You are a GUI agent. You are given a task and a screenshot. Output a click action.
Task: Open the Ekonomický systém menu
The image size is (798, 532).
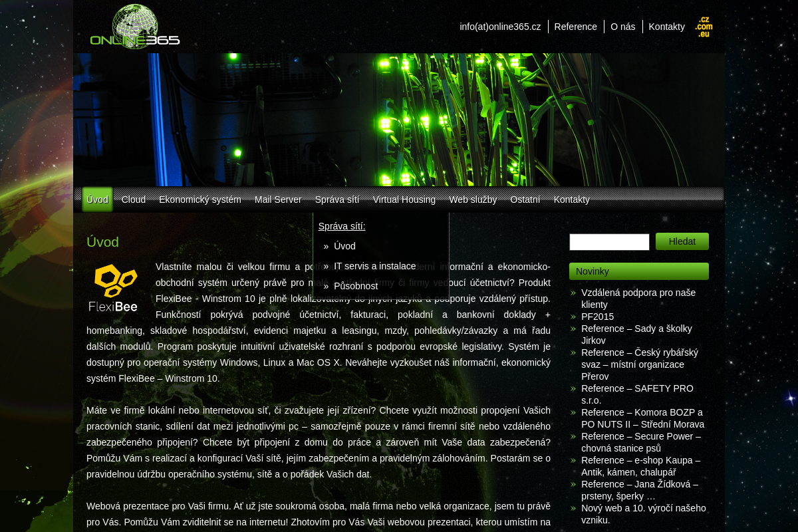(200, 199)
